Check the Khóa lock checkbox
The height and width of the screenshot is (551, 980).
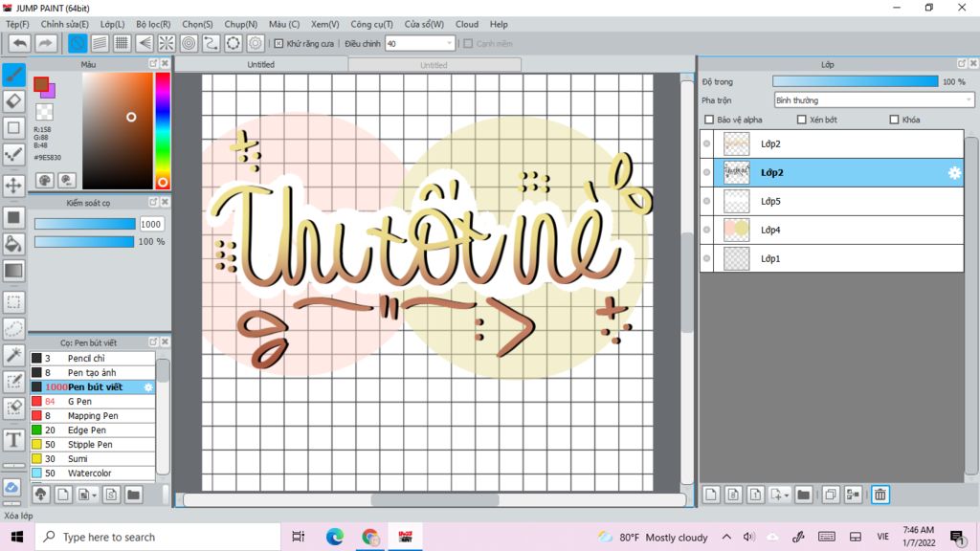click(894, 120)
